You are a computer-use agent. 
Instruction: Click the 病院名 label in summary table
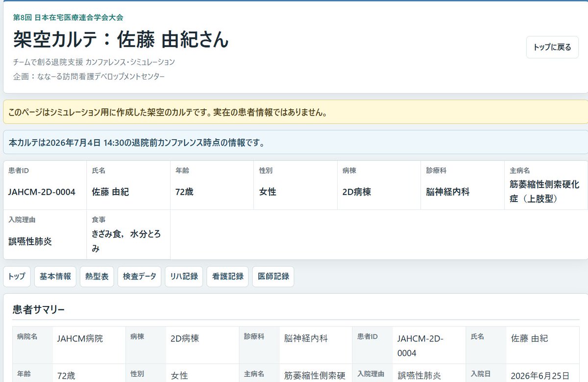27,337
